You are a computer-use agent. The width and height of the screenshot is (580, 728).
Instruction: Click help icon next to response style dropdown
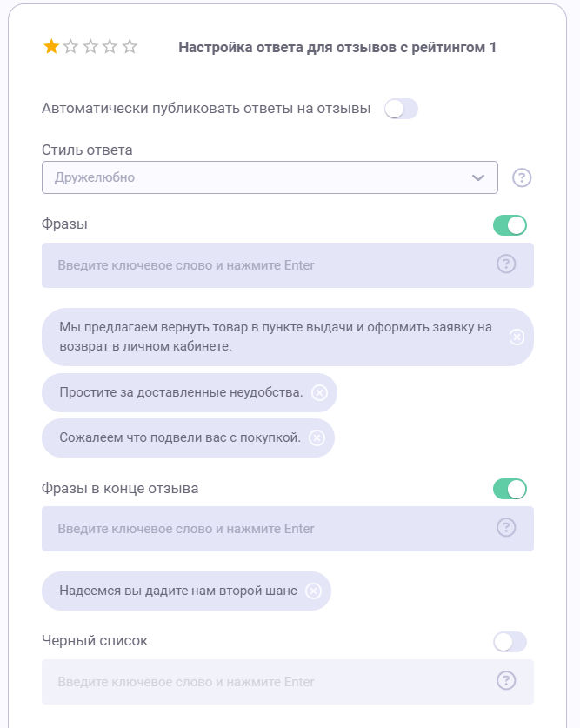point(522,177)
